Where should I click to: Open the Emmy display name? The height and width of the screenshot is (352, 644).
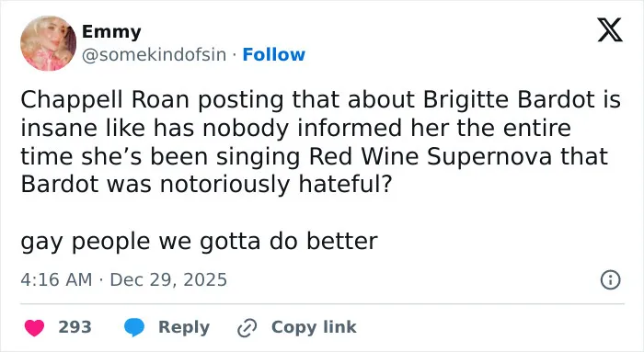(111, 31)
